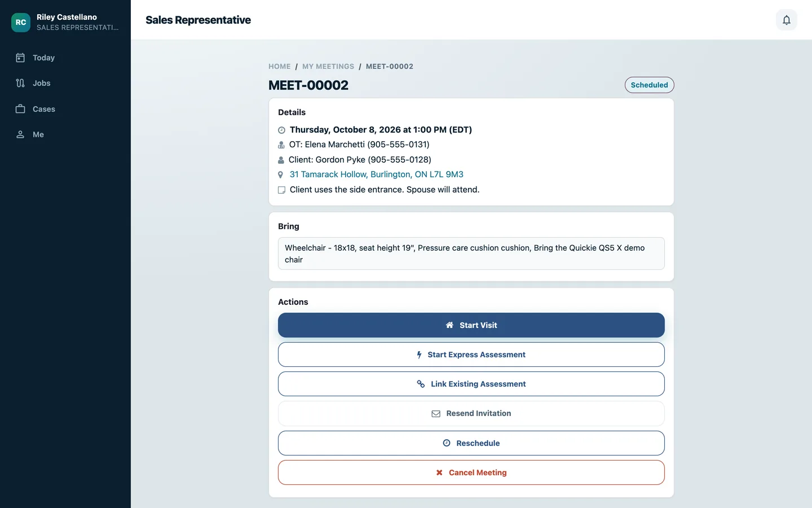
Task: Click the Today calendar icon in sidebar
Action: pos(20,58)
